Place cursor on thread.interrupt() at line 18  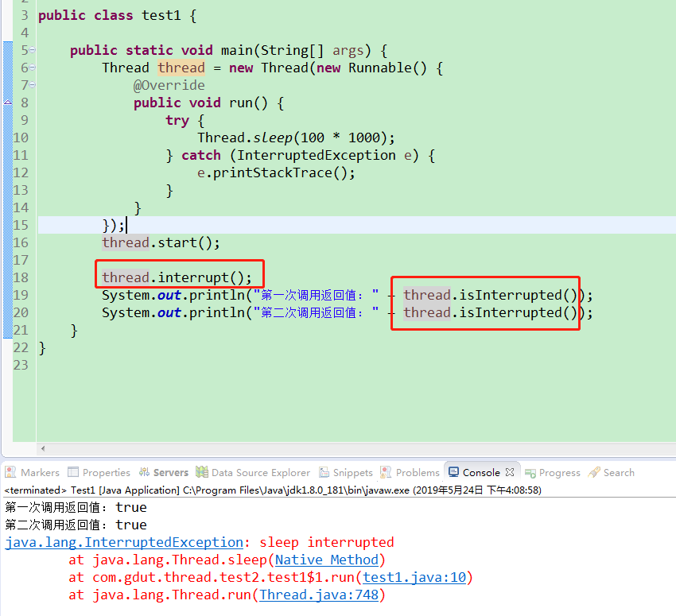click(x=177, y=277)
